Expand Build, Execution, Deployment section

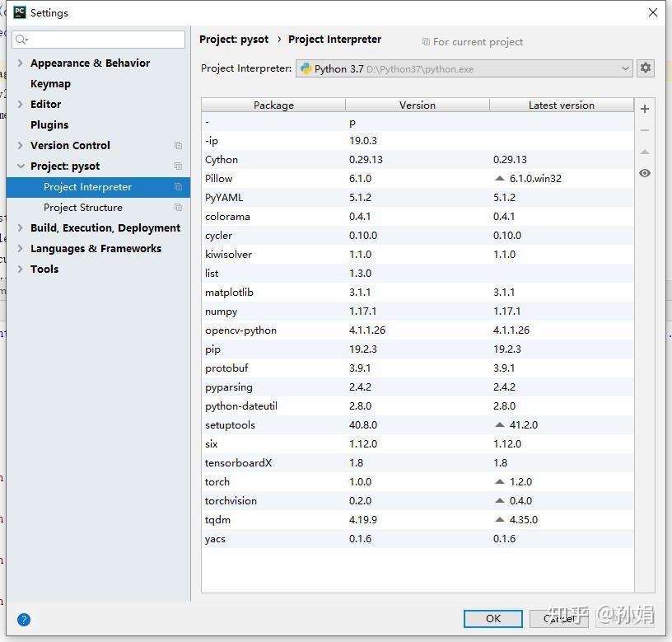click(20, 227)
